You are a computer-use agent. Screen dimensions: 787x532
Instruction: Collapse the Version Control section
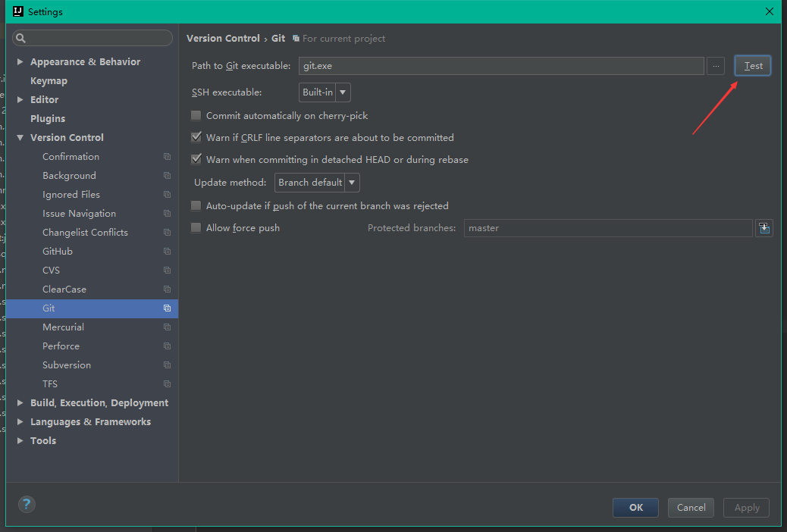pyautogui.click(x=20, y=137)
